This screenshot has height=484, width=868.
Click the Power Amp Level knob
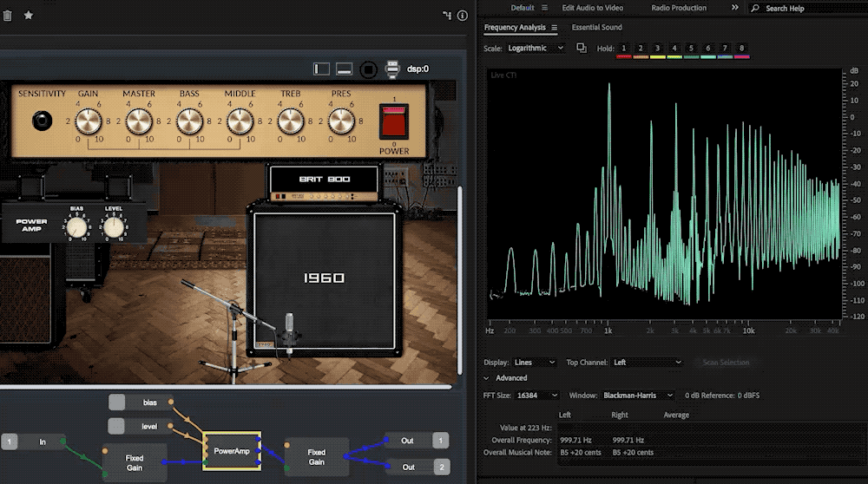(x=114, y=227)
